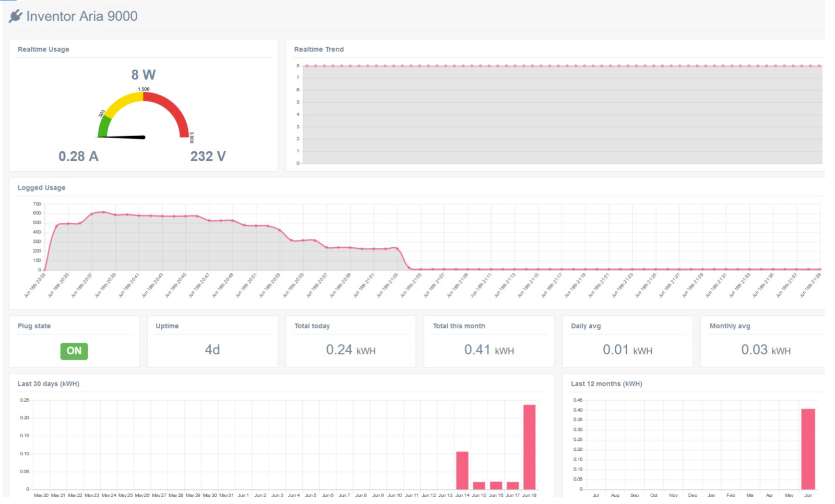Click the Realtime Usage panel heading
835x504 pixels.
[x=43, y=50]
